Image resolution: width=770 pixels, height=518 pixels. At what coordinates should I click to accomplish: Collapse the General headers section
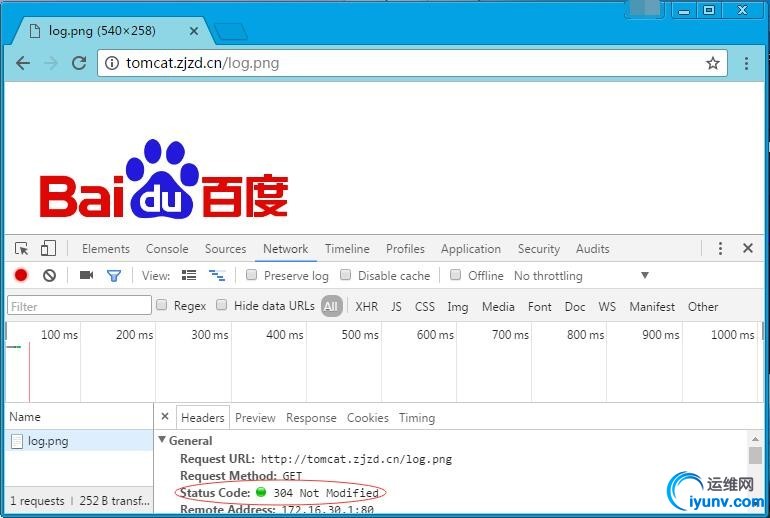pyautogui.click(x=162, y=440)
